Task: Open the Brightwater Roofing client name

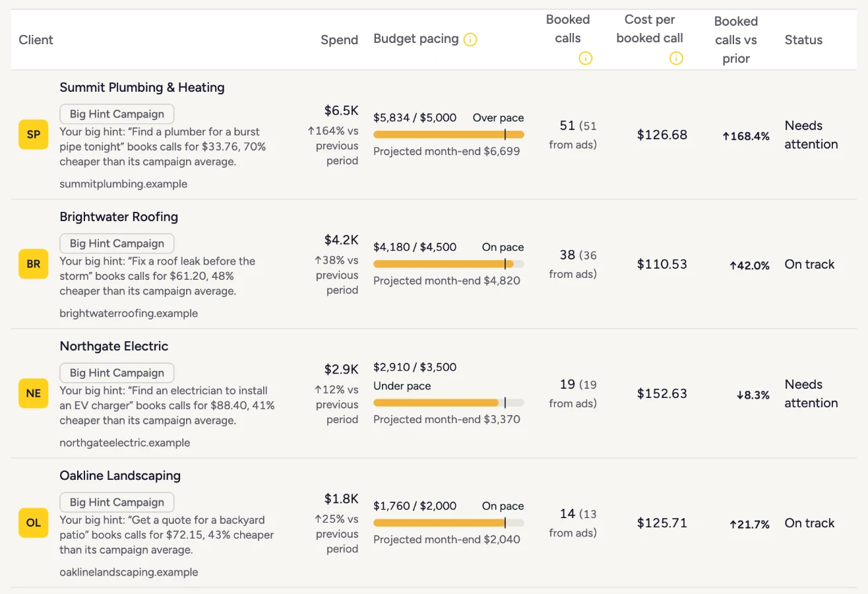Action: point(119,217)
